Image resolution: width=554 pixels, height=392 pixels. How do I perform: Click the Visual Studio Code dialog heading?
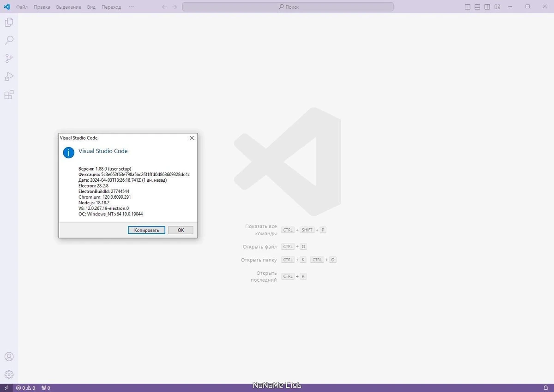click(103, 151)
